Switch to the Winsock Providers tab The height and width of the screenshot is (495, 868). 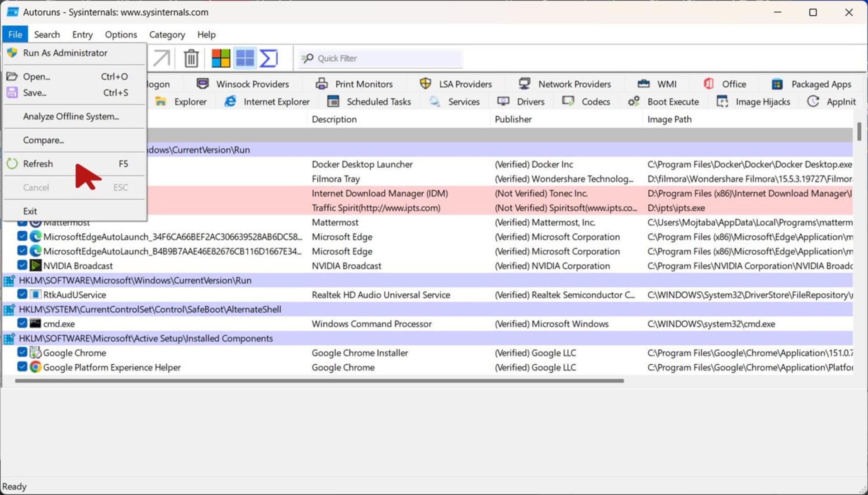click(x=243, y=84)
